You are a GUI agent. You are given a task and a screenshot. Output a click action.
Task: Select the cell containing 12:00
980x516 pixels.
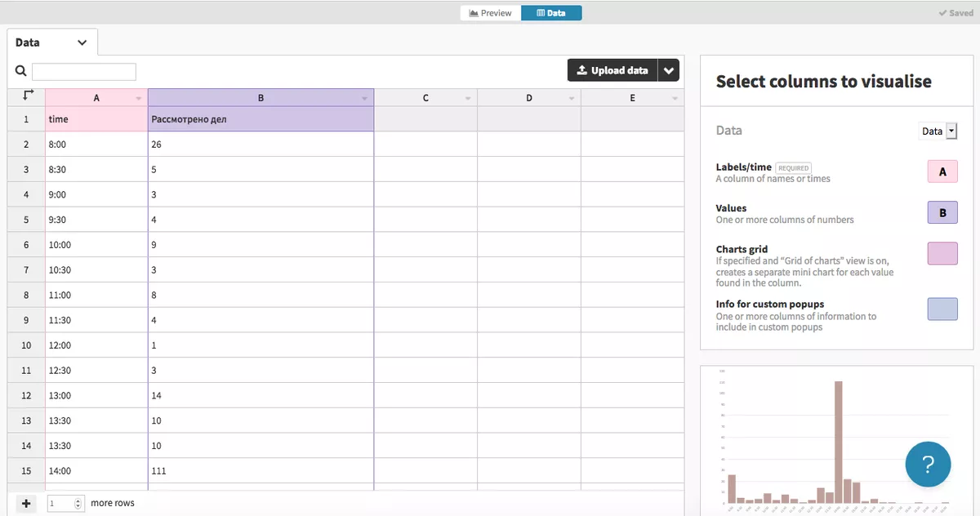[x=96, y=345]
